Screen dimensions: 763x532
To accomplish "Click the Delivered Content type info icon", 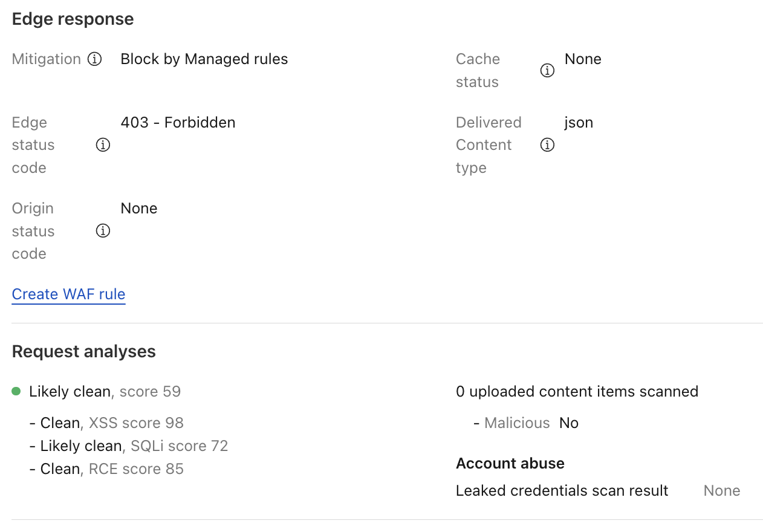I will [x=547, y=145].
